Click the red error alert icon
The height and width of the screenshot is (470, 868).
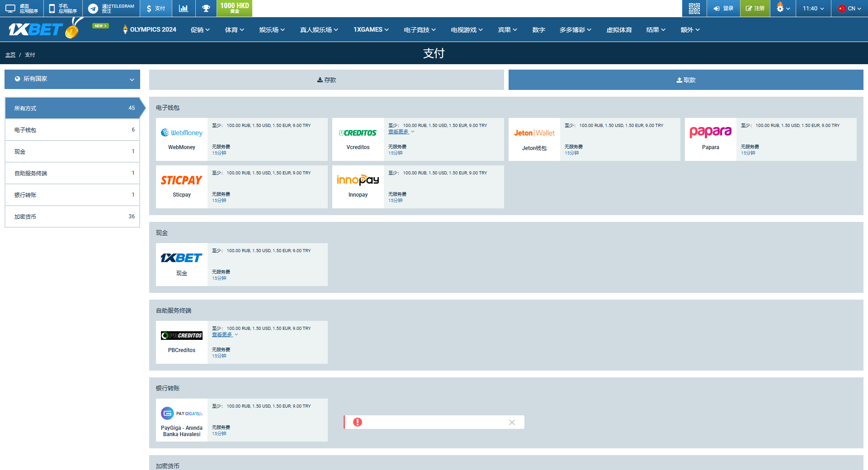tap(358, 422)
